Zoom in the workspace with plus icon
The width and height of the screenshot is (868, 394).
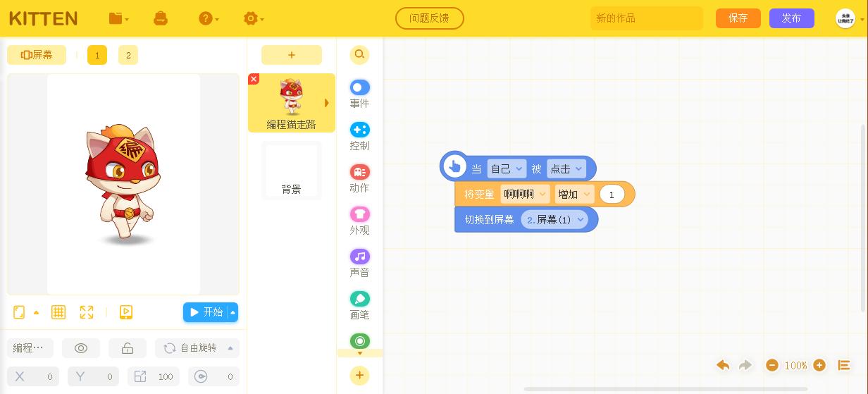click(819, 365)
